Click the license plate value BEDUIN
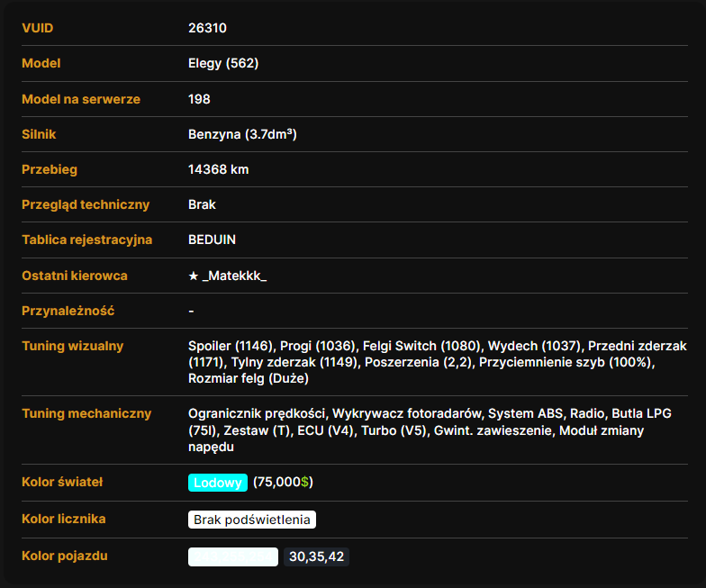Viewport: 706px width, 588px height. click(x=212, y=240)
